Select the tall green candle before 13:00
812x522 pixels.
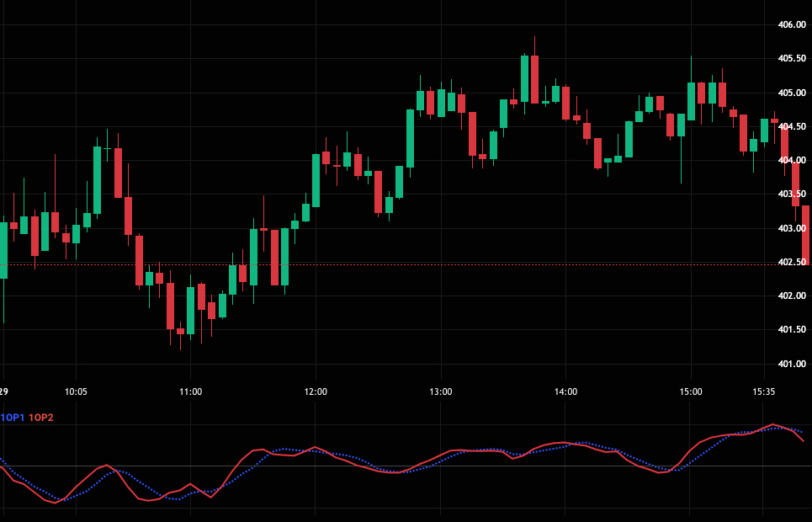410,138
